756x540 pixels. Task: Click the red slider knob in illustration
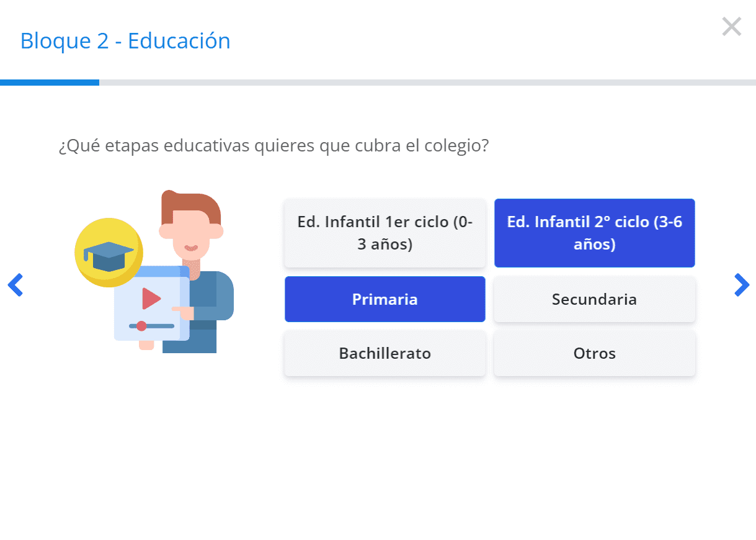pos(141,326)
